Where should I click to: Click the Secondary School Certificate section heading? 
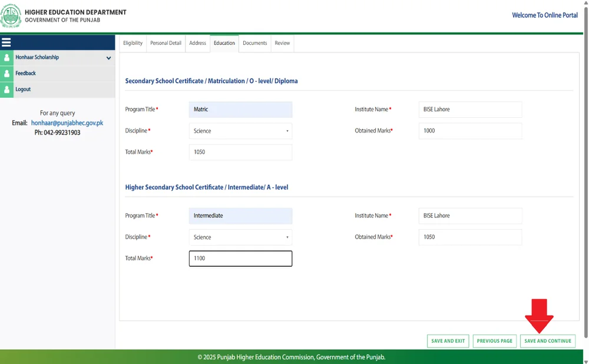pyautogui.click(x=211, y=81)
